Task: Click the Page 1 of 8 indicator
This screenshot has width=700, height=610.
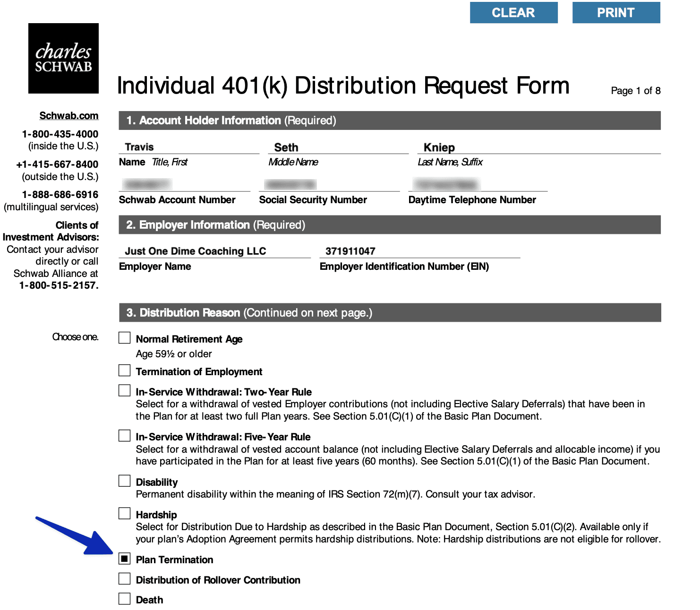Action: coord(636,91)
